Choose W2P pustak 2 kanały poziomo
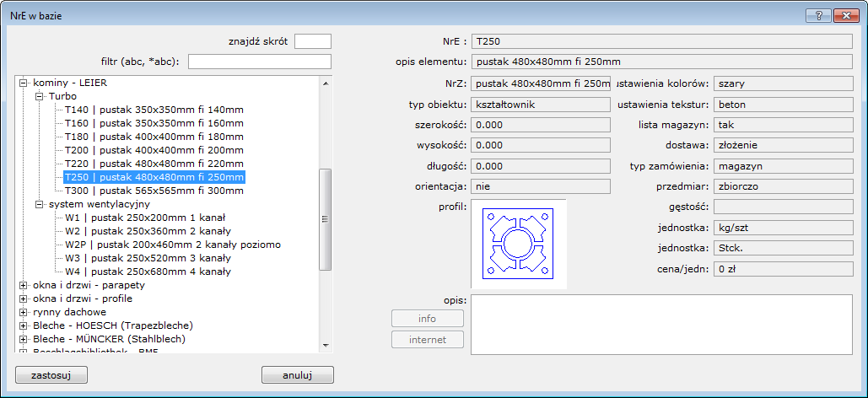The height and width of the screenshot is (398, 868). pos(172,245)
